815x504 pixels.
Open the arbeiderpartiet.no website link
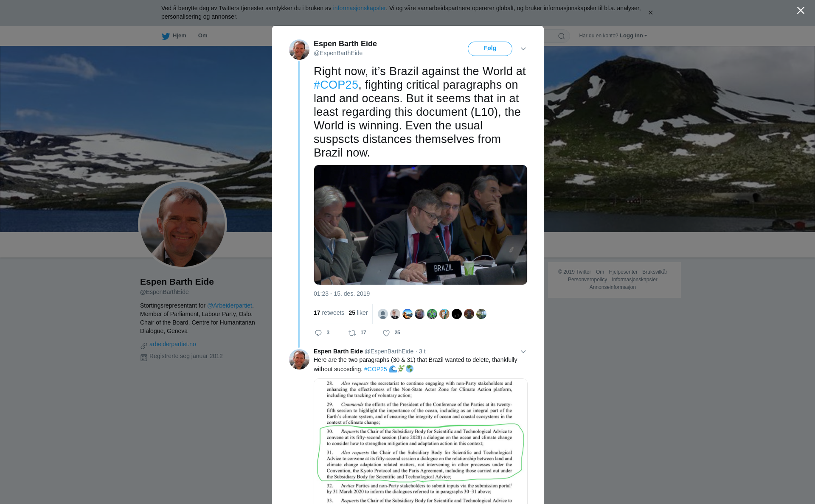173,344
